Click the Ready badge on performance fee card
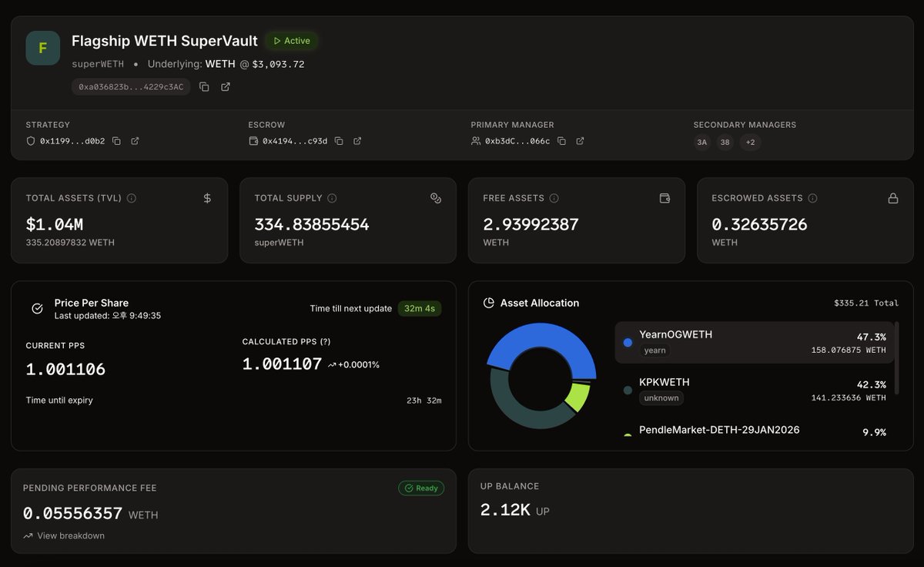 pos(420,488)
